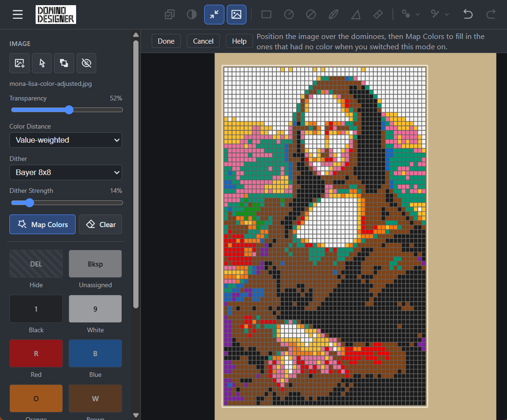The image size is (507, 420).
Task: Select the circle with radius line tool
Action: pyautogui.click(x=289, y=15)
